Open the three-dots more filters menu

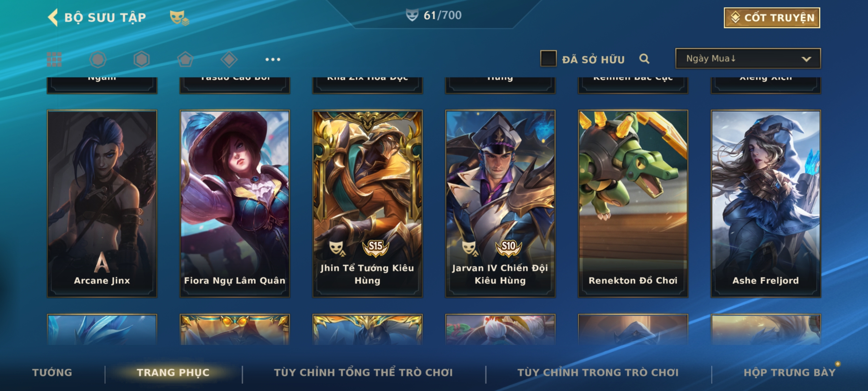273,59
